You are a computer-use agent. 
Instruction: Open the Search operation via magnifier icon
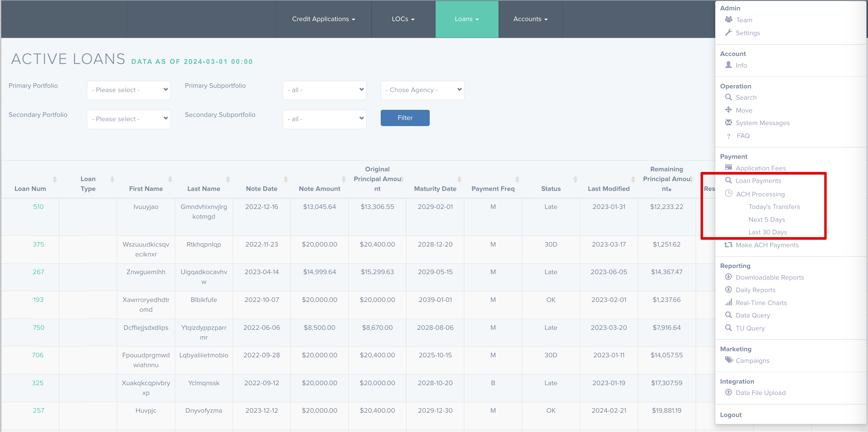[x=728, y=97]
